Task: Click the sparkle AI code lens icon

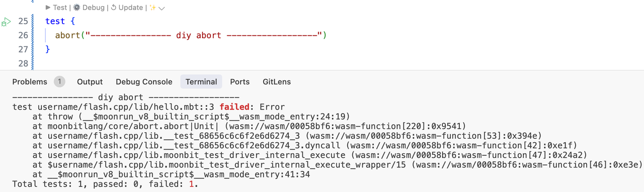Action: [153, 8]
